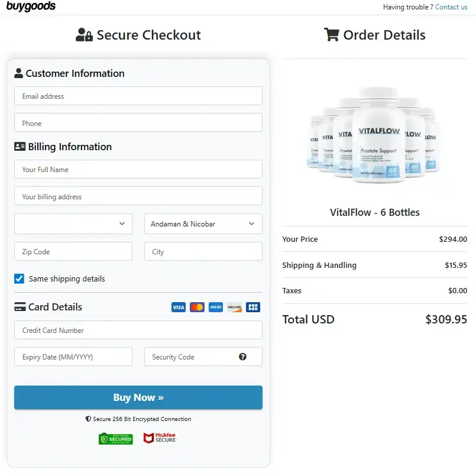
Task: Click the Email address input field
Action: 138,95
